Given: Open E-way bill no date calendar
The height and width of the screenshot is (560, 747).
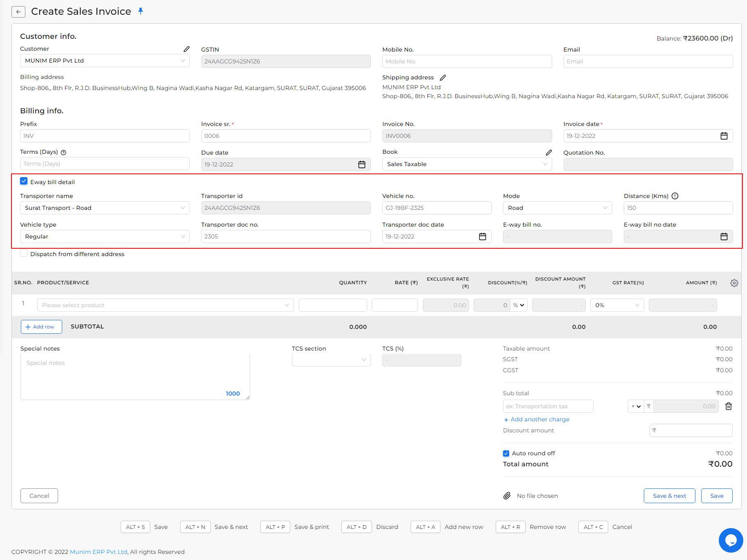Looking at the screenshot, I should coord(724,236).
